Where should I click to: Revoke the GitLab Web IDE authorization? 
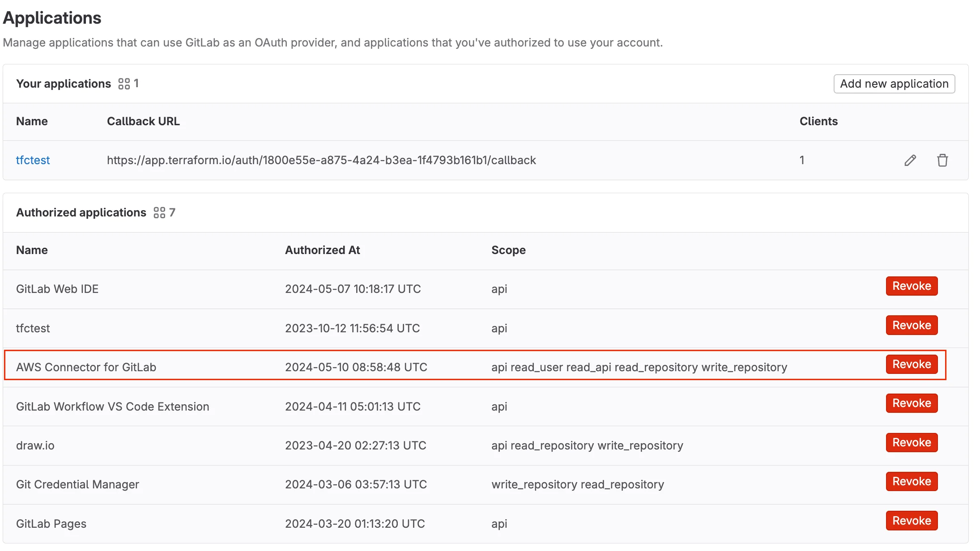coord(912,286)
